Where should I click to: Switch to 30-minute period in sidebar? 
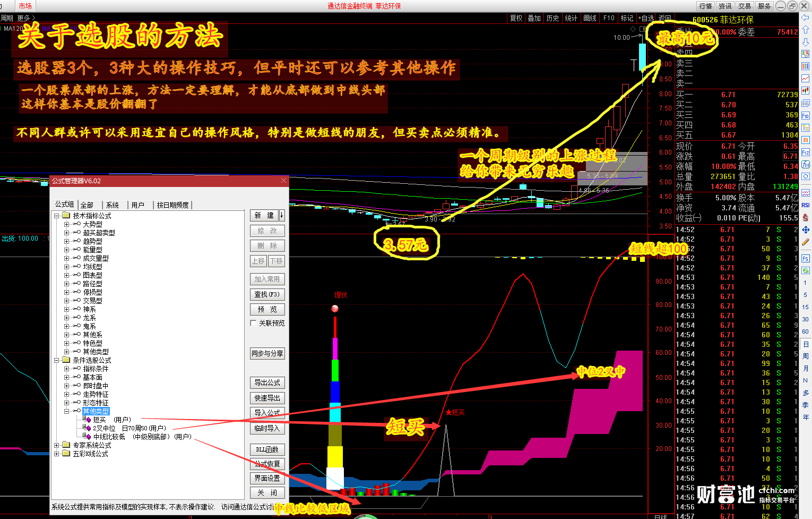(806, 319)
